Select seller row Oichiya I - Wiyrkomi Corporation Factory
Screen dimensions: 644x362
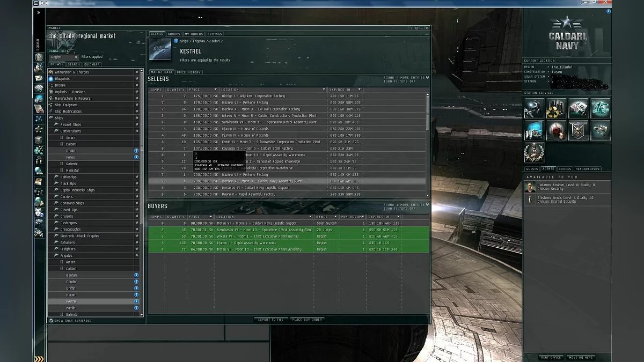coord(287,96)
